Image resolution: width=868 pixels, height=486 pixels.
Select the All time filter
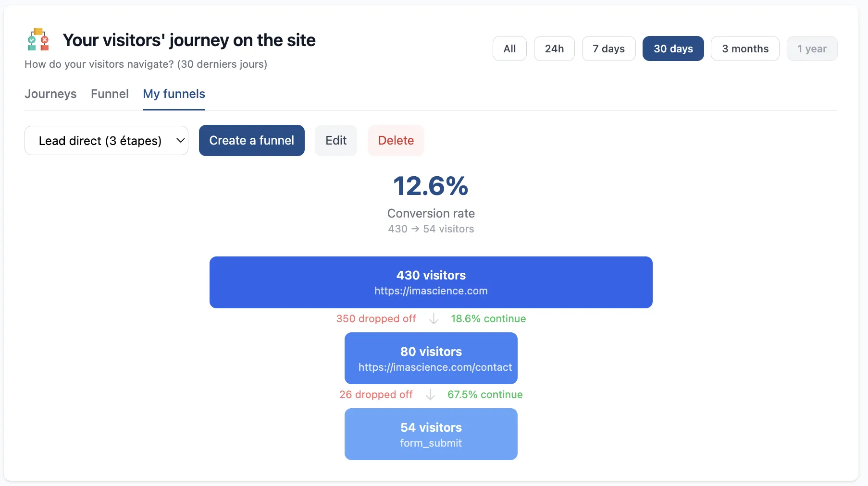click(x=509, y=49)
